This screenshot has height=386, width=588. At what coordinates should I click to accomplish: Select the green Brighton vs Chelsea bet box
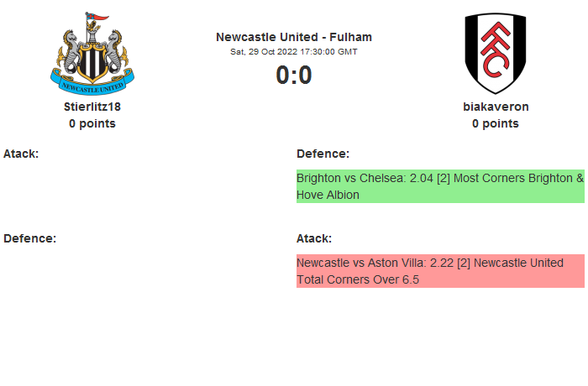click(440, 186)
